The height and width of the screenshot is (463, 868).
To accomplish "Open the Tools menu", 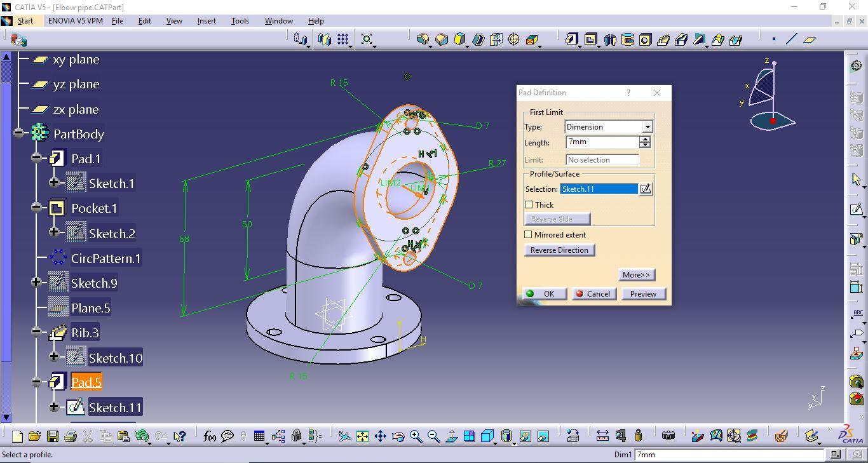I will pyautogui.click(x=240, y=21).
